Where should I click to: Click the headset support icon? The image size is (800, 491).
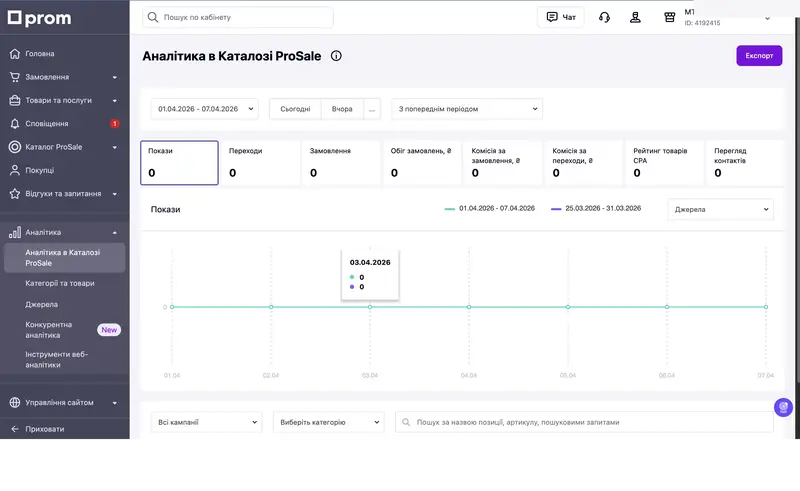[604, 17]
